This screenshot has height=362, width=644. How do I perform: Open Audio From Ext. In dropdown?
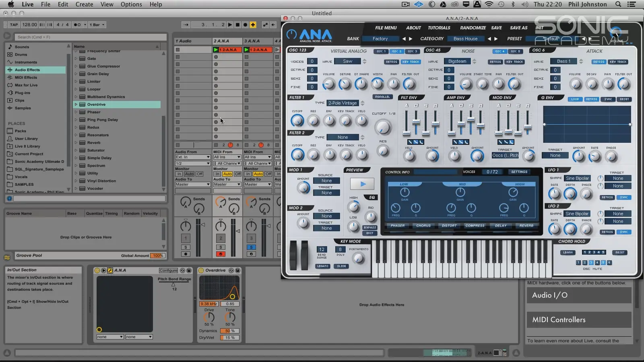coord(193,157)
